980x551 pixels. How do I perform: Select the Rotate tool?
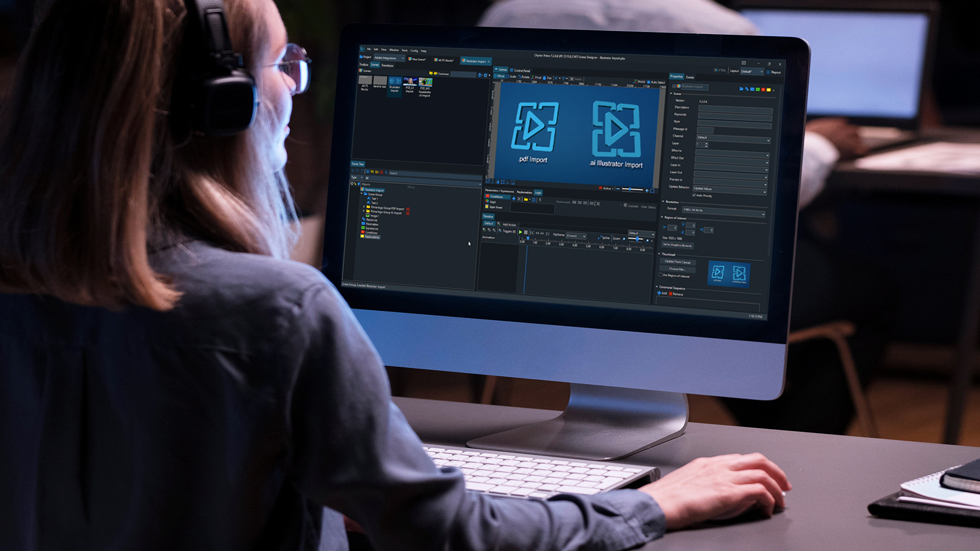pyautogui.click(x=524, y=77)
